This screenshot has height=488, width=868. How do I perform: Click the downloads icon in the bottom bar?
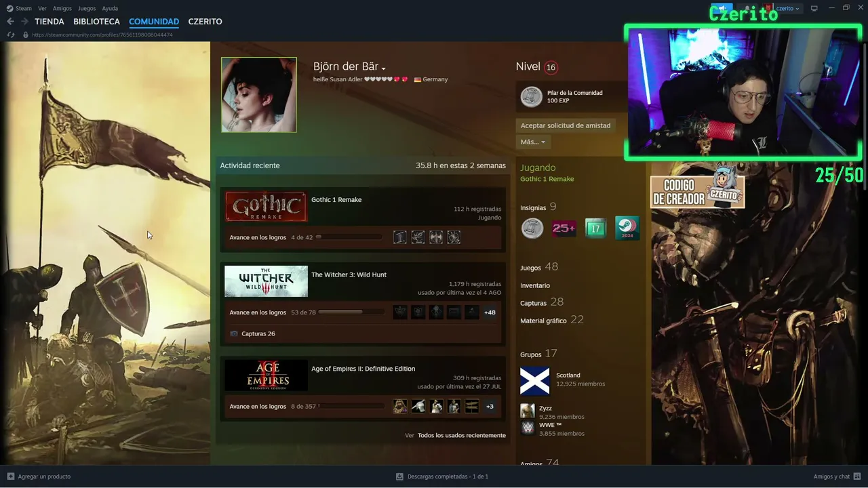399,476
